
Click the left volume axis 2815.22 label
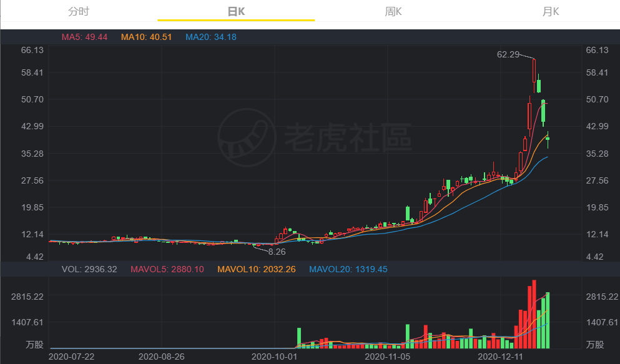[x=27, y=297]
